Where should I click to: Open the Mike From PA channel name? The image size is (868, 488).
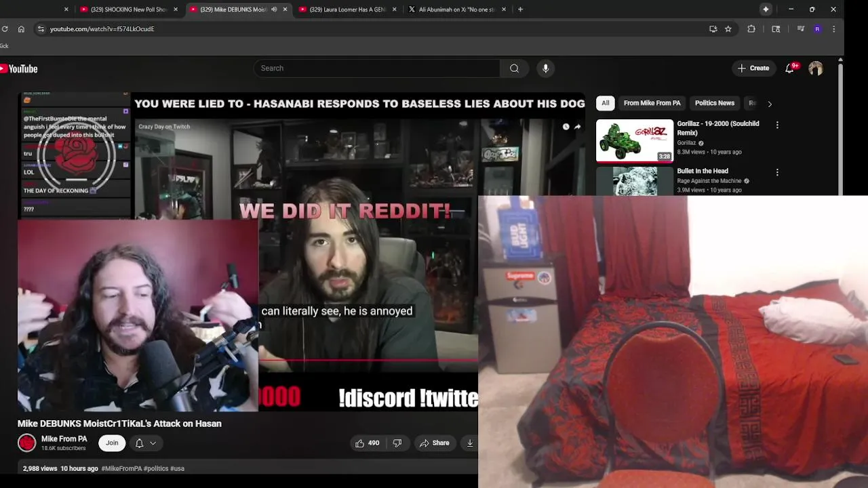point(64,439)
